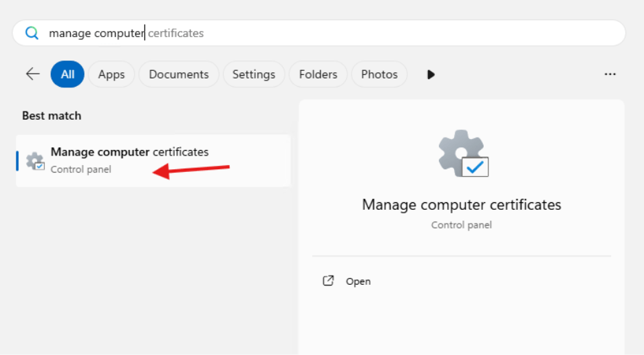
Task: Click the large certificates gear icon in preview
Action: pos(462,154)
